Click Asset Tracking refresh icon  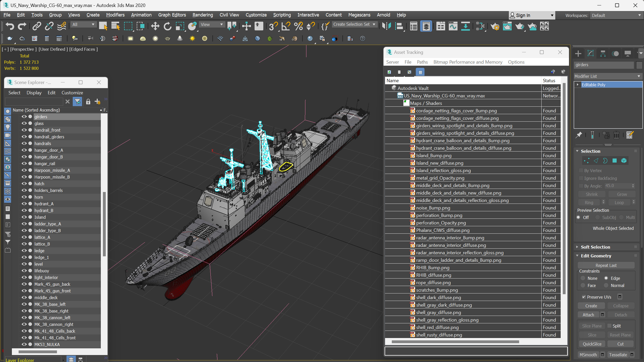click(389, 72)
